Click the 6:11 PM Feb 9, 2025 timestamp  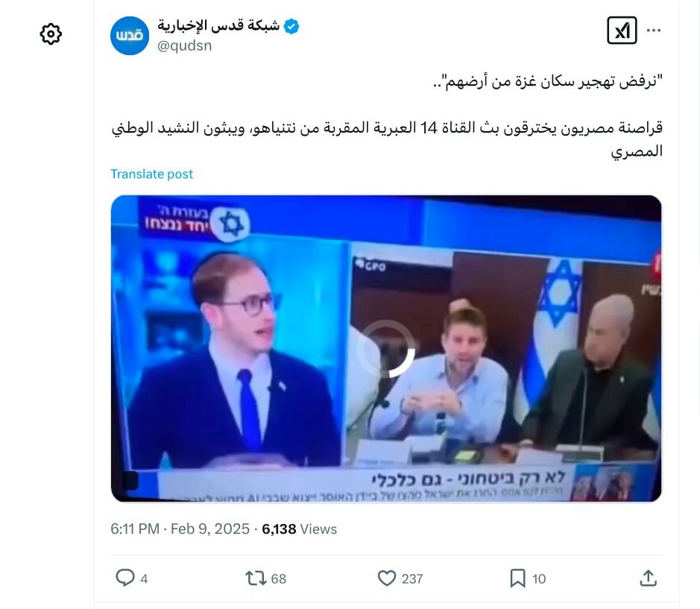pos(180,528)
